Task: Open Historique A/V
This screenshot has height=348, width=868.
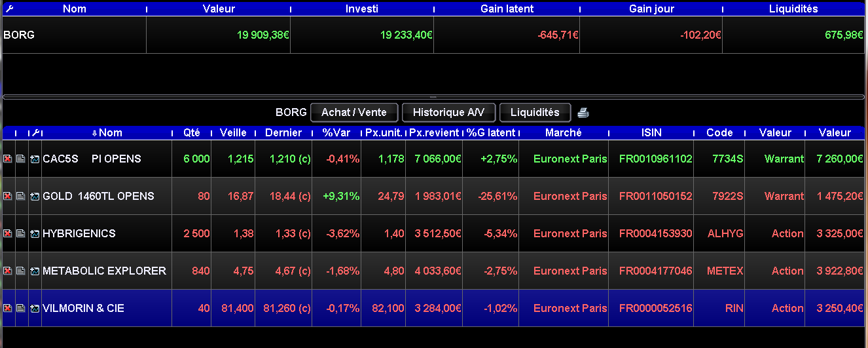Action: pos(448,113)
